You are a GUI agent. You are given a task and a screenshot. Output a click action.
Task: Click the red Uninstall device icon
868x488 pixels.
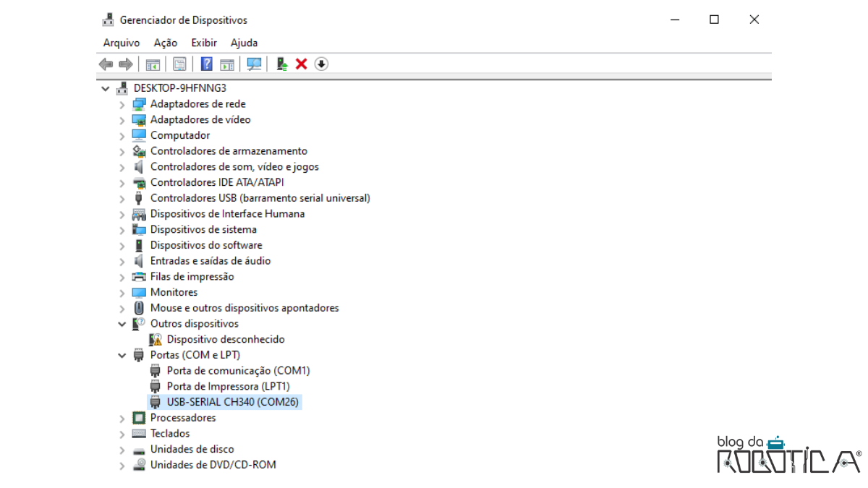(x=301, y=64)
